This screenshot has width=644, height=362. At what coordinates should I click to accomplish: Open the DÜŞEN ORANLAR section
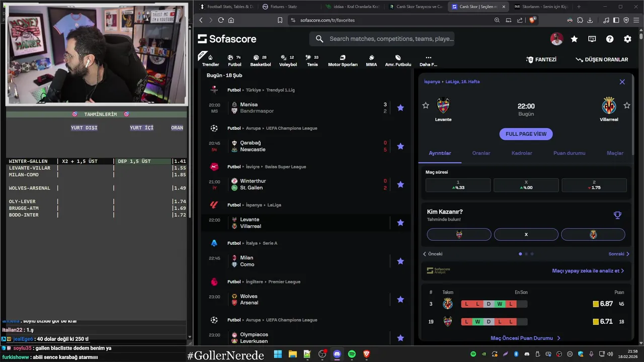point(602,59)
